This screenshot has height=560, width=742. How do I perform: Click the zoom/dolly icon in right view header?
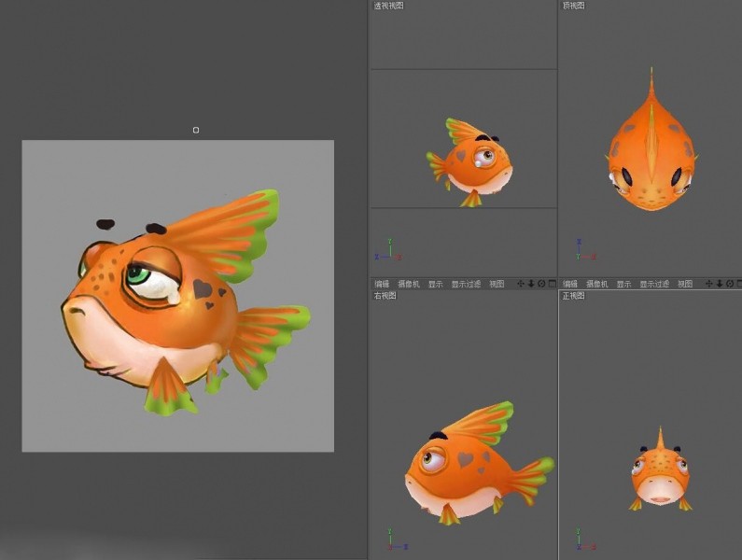tap(531, 284)
